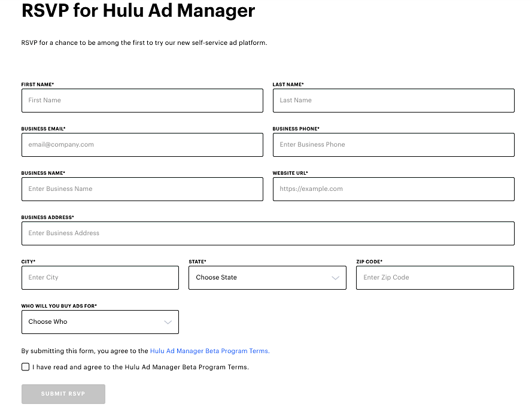Screen dimensions: 532x410
Task: Click the BUSINESS NAME label
Action: click(x=43, y=173)
